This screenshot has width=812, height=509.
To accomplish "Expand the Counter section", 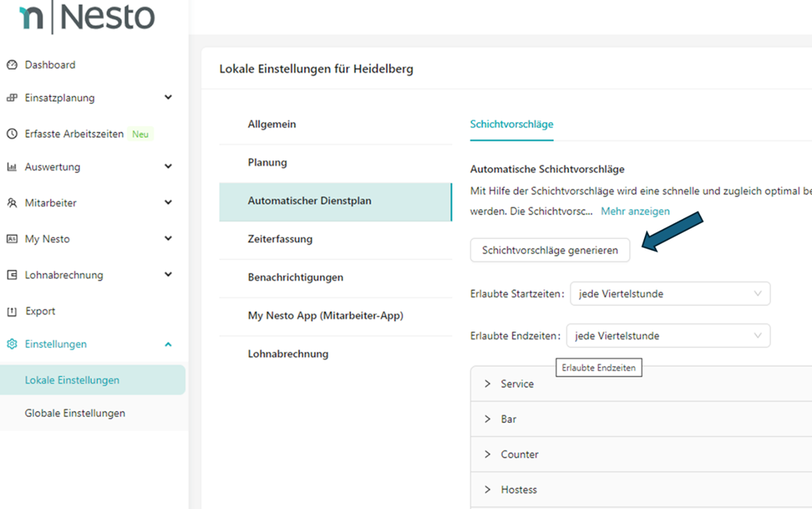I will click(488, 454).
